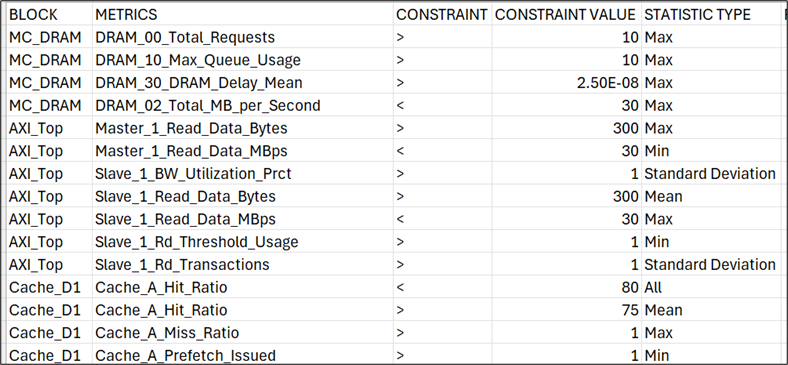Select the Master_1_Read_Data_MBps cell
This screenshot has height=365, width=788.
(243, 151)
